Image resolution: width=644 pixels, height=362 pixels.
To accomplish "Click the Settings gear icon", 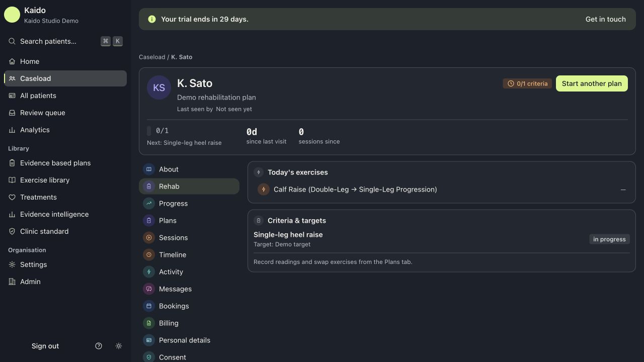I will (12, 264).
